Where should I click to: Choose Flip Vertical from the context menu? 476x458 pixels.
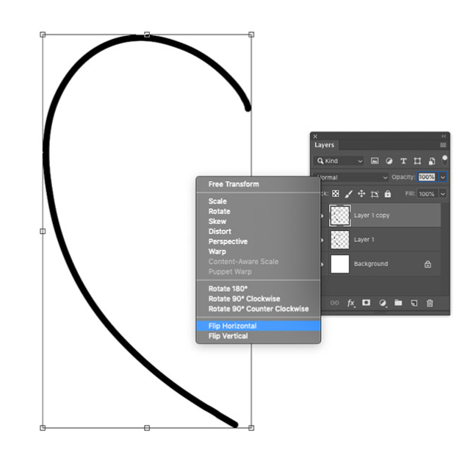coord(259,336)
